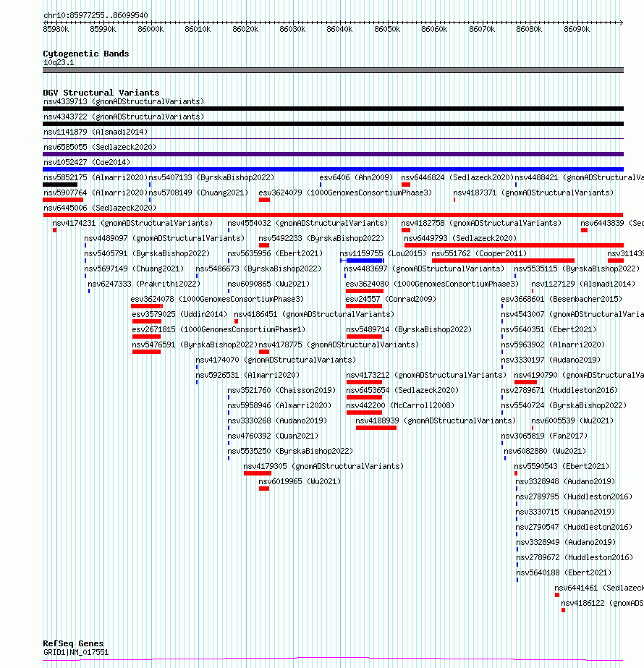
Task: Select nsv5852175 (Almarri2020) label
Action: 96,177
